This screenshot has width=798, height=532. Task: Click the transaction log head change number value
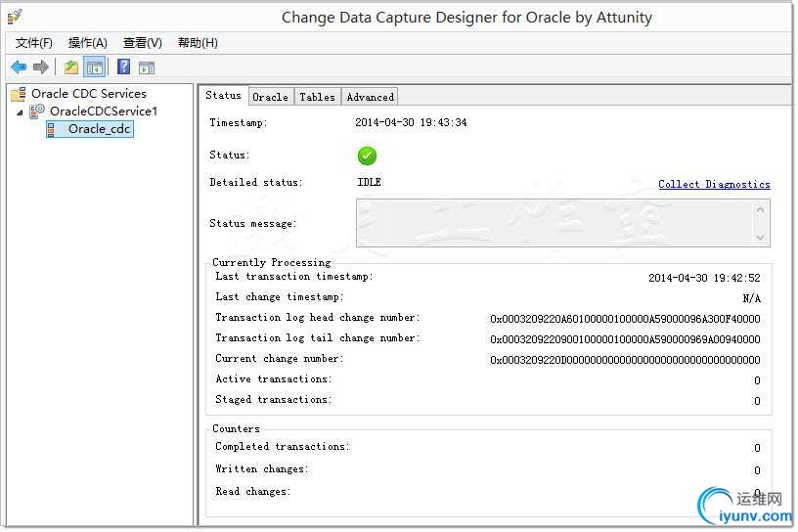tap(625, 319)
